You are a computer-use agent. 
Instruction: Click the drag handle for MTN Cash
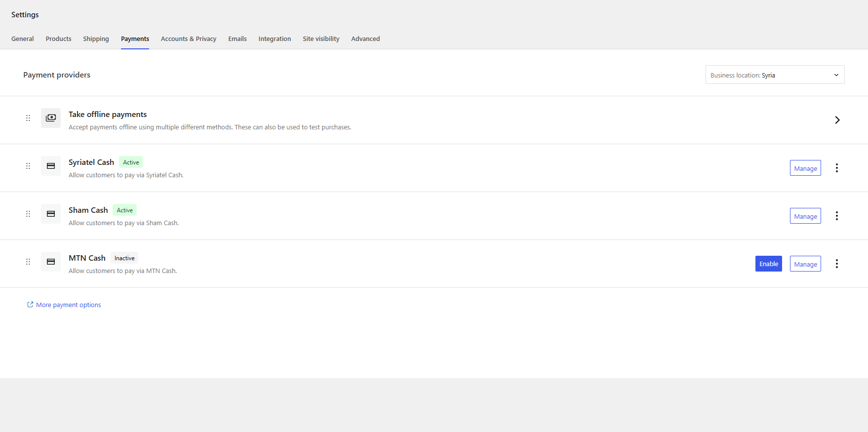(28, 262)
